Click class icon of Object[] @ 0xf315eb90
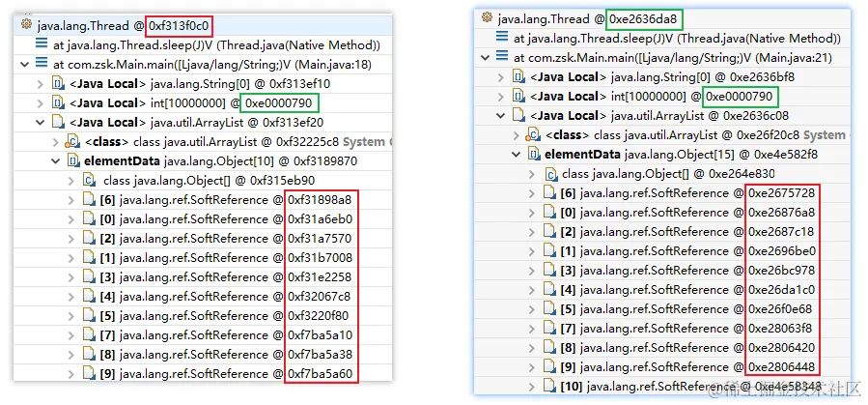 pyautogui.click(x=89, y=181)
